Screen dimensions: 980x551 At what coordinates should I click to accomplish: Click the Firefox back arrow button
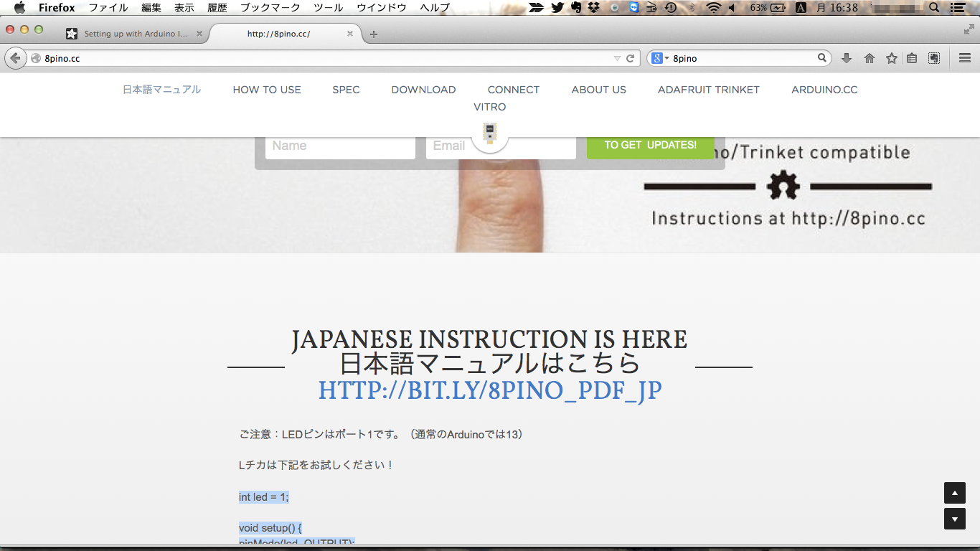(x=15, y=58)
